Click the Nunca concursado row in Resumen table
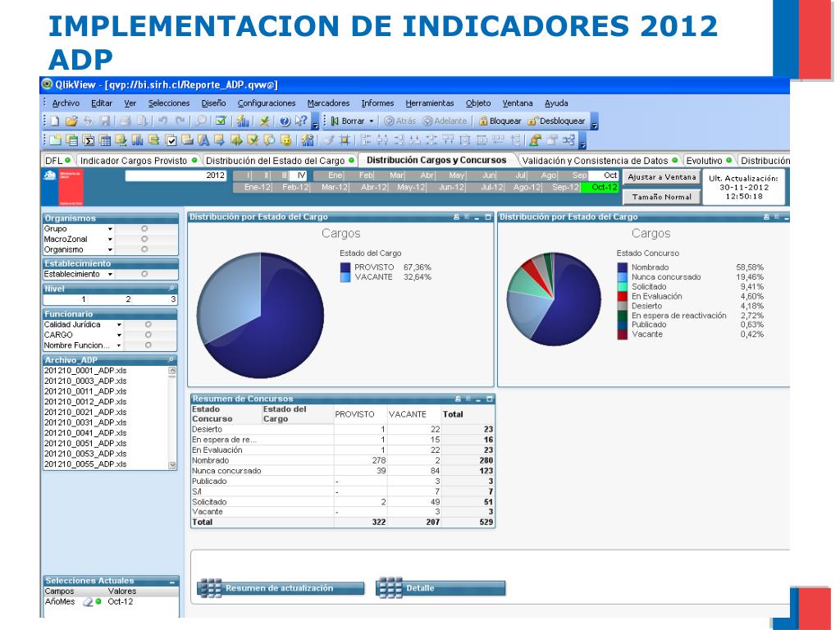 (x=343, y=471)
